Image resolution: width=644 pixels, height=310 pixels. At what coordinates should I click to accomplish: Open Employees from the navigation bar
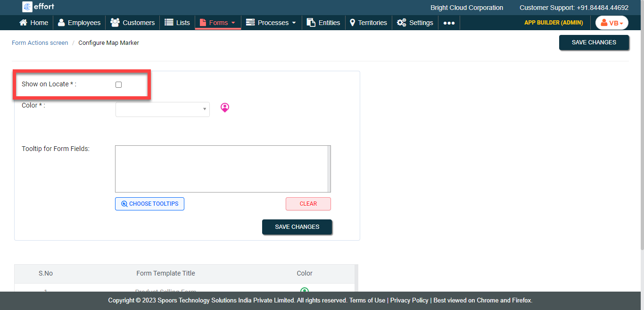[79, 23]
